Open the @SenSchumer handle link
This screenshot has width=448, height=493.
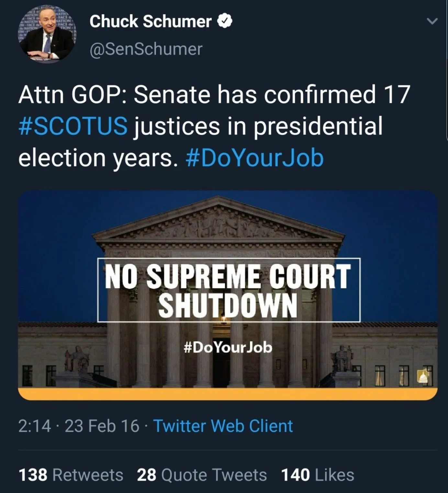pyautogui.click(x=146, y=49)
